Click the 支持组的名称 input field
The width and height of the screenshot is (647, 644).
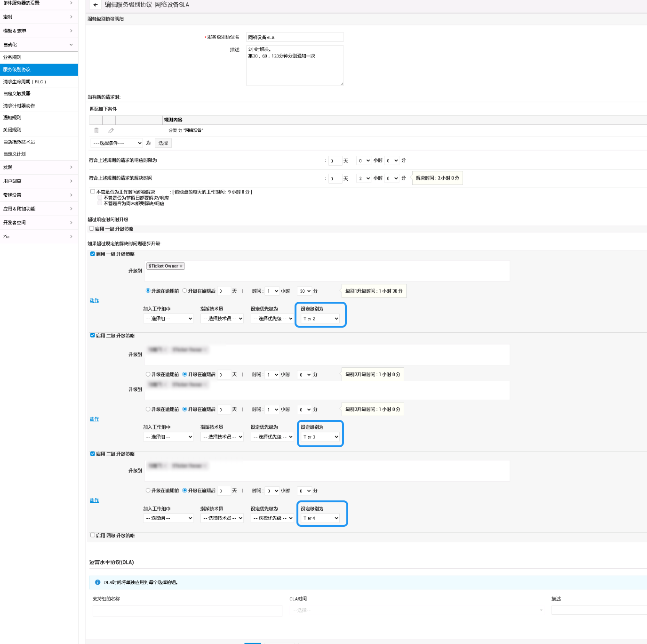187,611
